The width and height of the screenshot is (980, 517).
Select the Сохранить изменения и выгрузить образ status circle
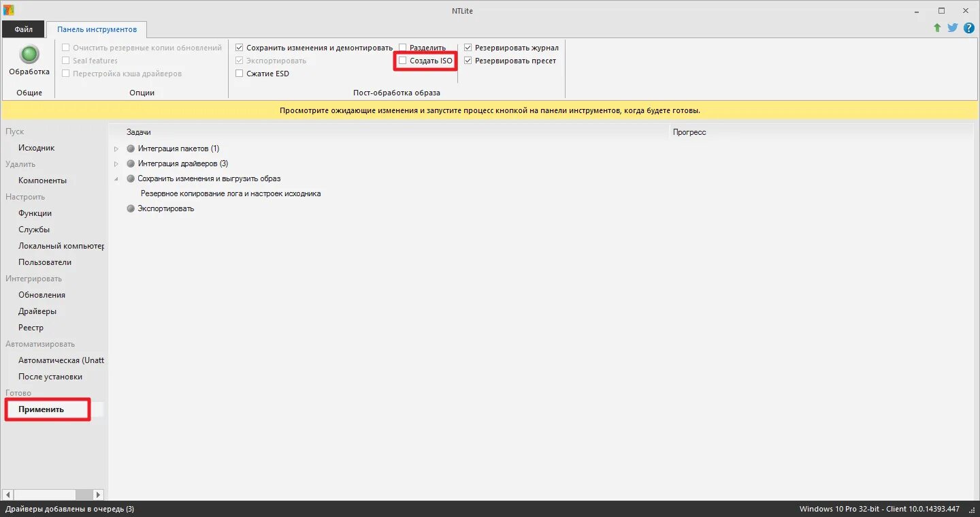[131, 178]
